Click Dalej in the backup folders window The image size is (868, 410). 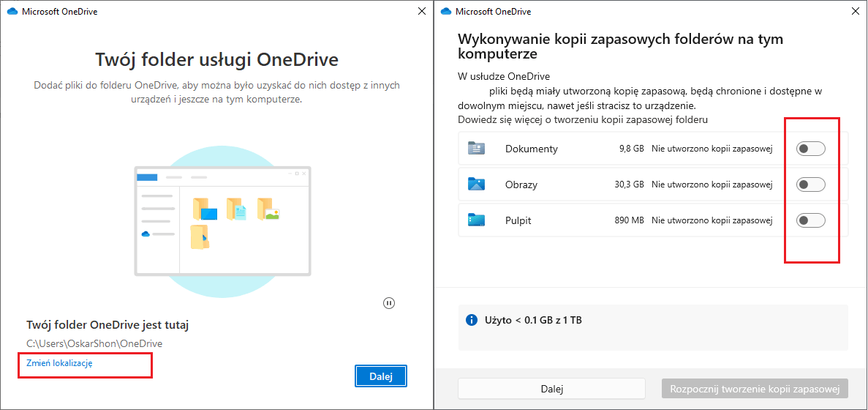pyautogui.click(x=552, y=389)
